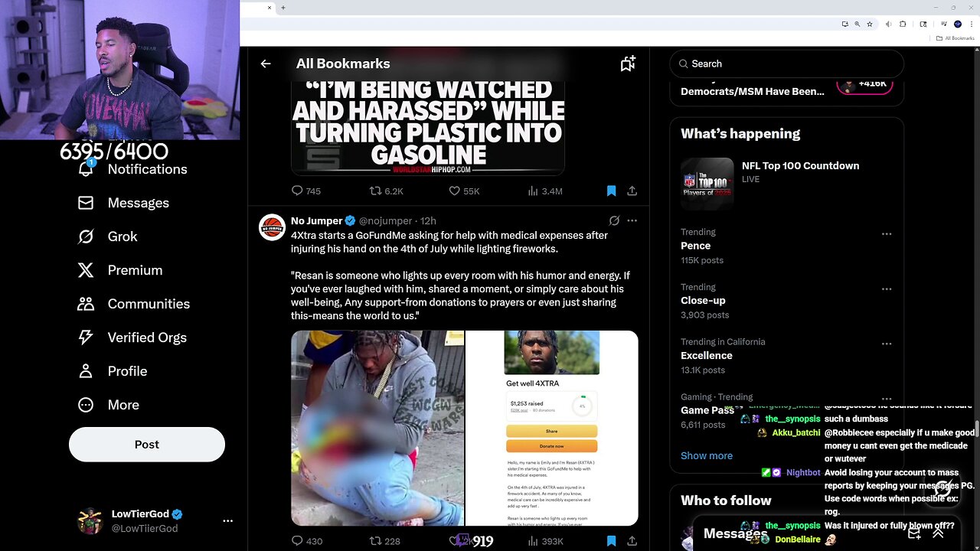Open more options for Excellence trend

click(x=887, y=344)
